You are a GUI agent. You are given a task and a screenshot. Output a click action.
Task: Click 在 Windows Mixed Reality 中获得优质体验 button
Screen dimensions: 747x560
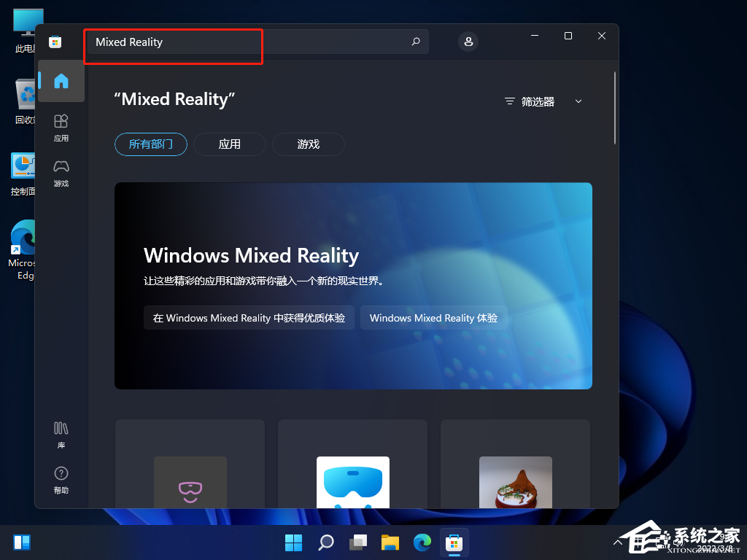click(x=249, y=318)
